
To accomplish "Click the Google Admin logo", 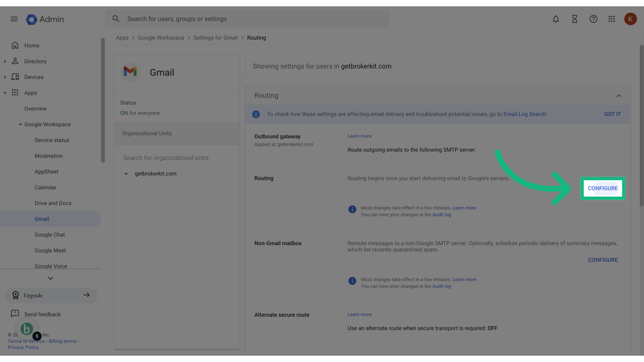I will tap(45, 19).
